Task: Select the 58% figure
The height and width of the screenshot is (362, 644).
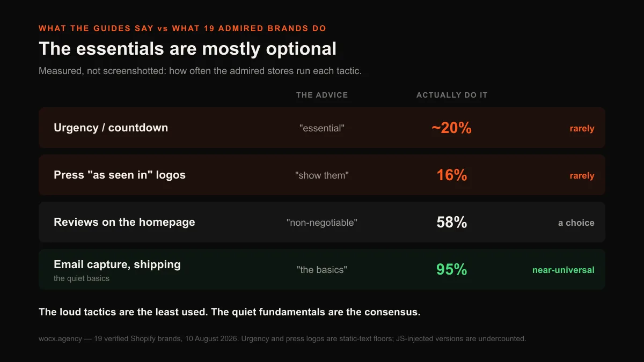Action: pos(451,222)
